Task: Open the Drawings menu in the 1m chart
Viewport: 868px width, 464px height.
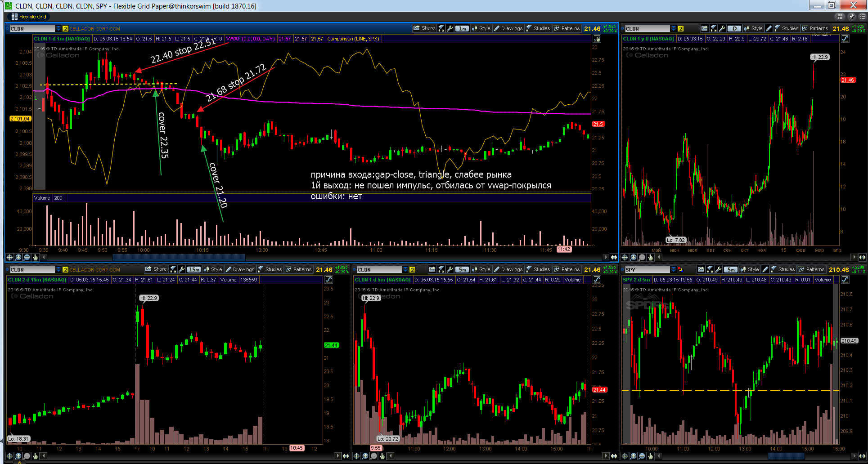Action: coord(508,28)
